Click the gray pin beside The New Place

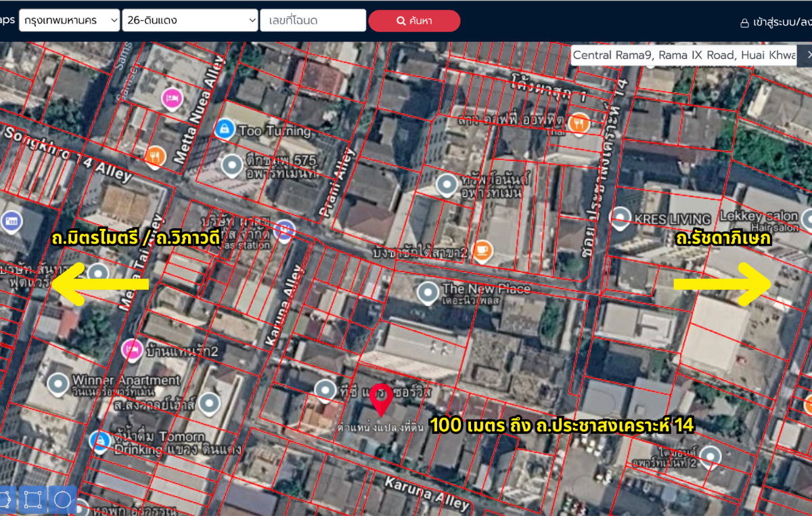427,293
